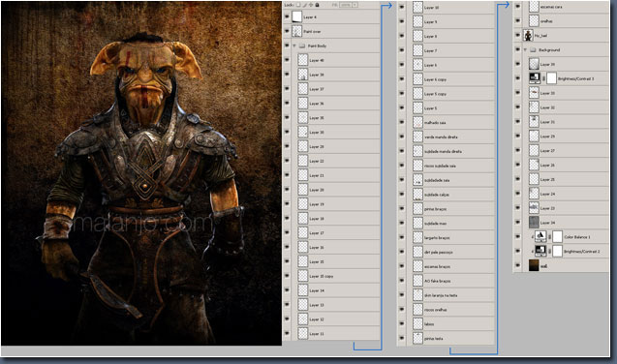Collapse the Paint Body group

[294, 46]
